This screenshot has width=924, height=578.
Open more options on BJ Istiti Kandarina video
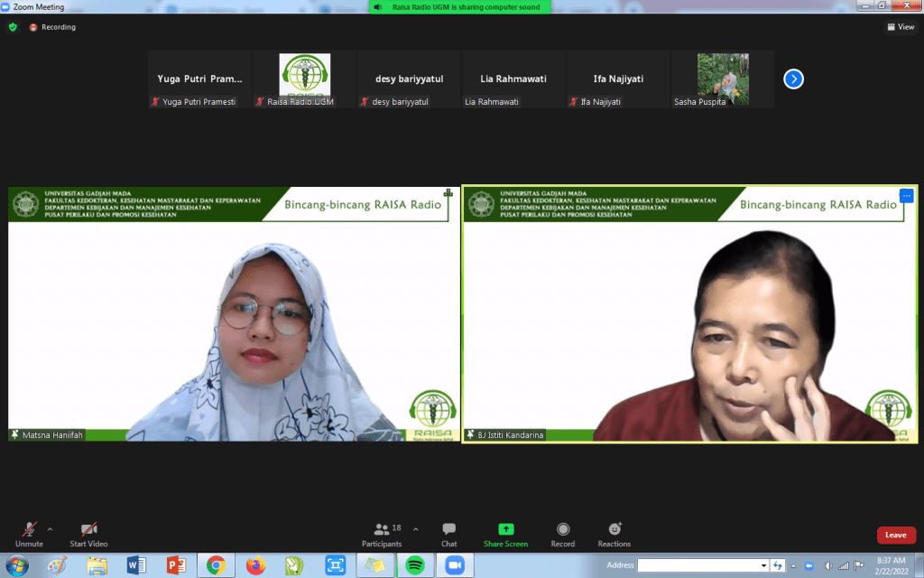[906, 195]
